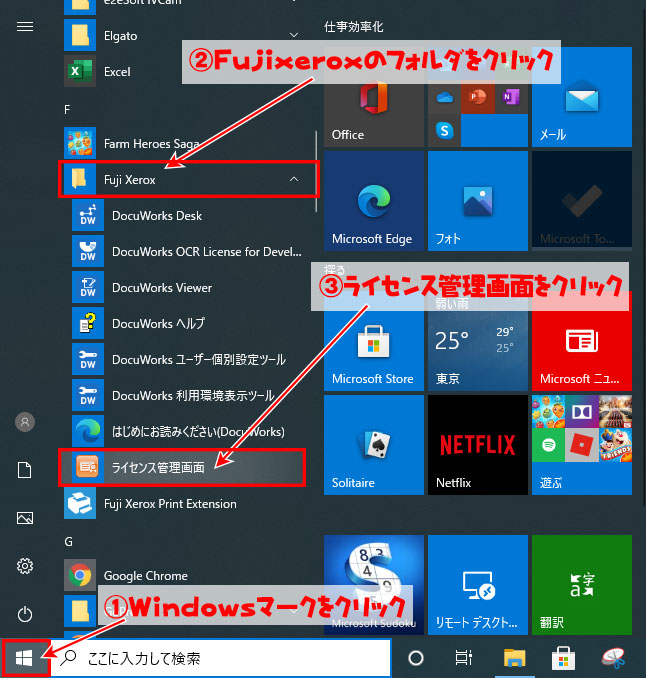This screenshot has width=646, height=678.
Task: Open DocuWorks Viewer
Action: click(x=189, y=288)
